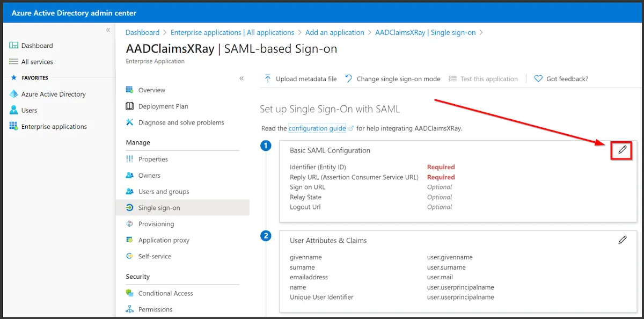Image resolution: width=644 pixels, height=319 pixels.
Task: Click the Deployment Plan book icon
Action: point(129,106)
